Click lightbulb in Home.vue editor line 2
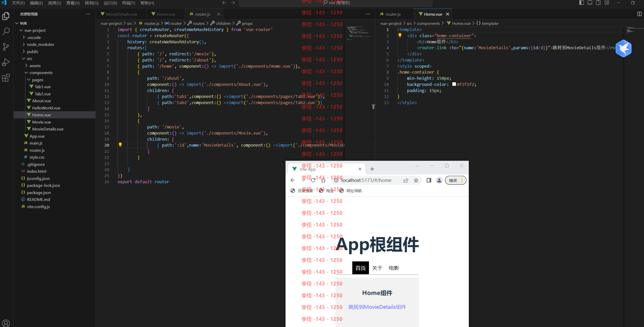The width and height of the screenshot is (644, 327). 400,35
